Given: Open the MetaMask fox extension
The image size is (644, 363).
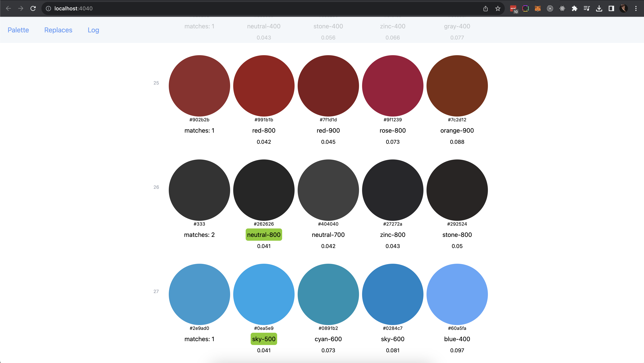Looking at the screenshot, I should (538, 8).
